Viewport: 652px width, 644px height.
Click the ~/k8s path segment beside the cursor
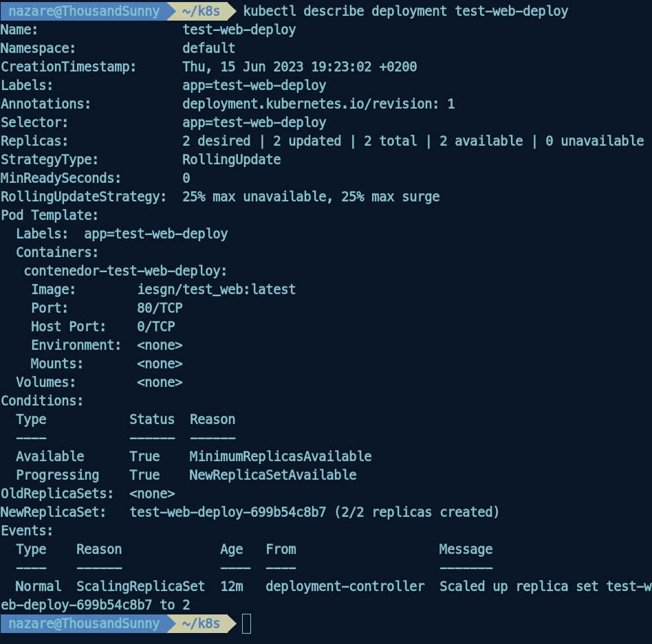pos(199,624)
